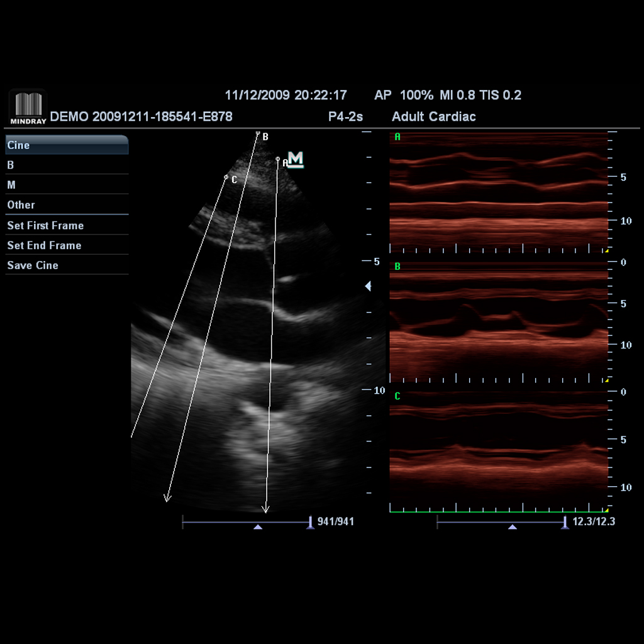This screenshot has width=644, height=644.
Task: Click Set End Frame
Action: tap(65, 245)
